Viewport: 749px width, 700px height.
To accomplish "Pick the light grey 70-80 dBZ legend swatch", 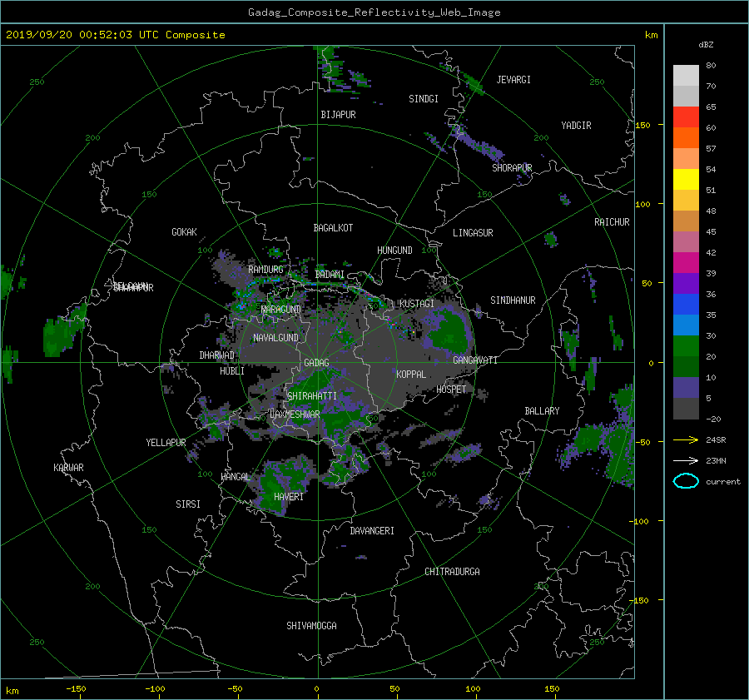I will [x=686, y=75].
